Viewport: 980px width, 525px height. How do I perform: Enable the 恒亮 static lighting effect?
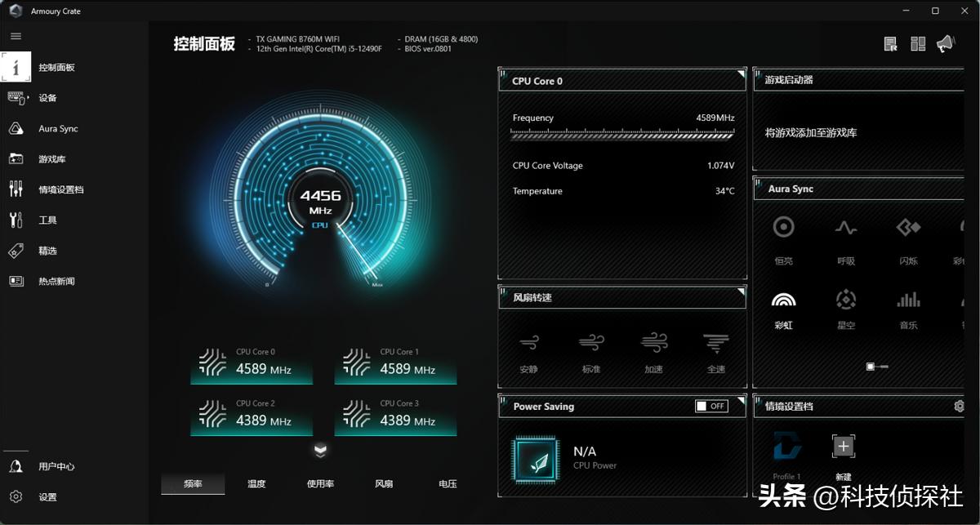(783, 229)
